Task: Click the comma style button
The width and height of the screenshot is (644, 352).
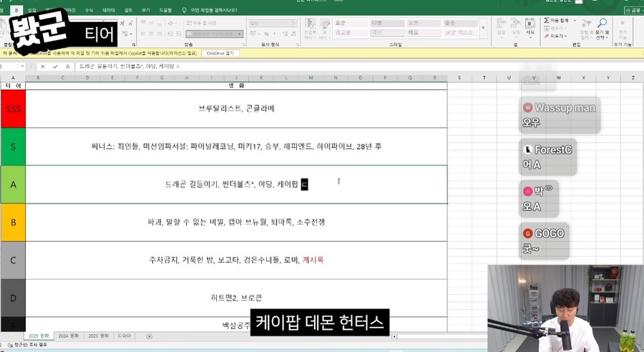Action: click(x=275, y=34)
